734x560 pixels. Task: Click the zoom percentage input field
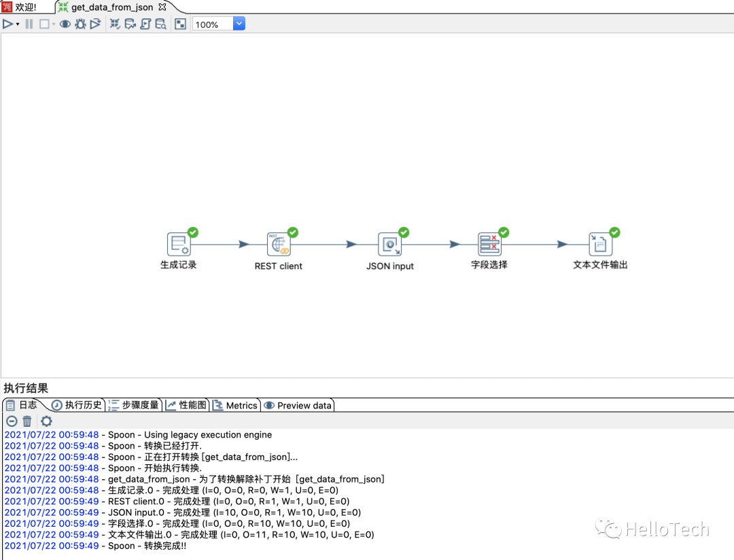pos(213,24)
